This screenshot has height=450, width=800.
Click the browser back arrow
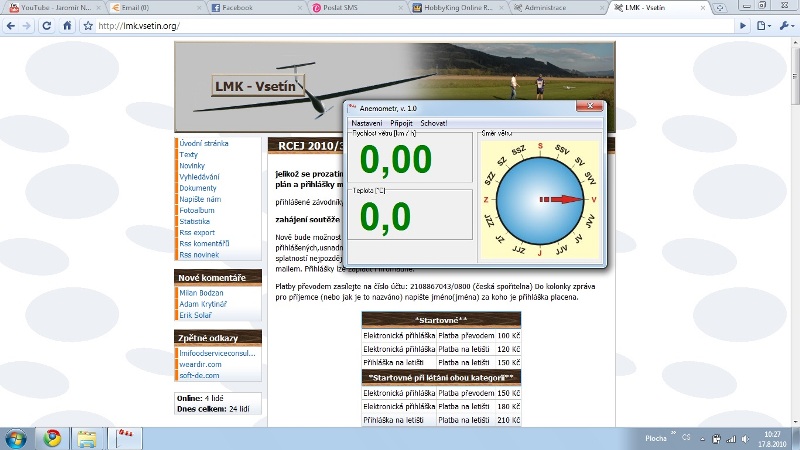(x=11, y=26)
